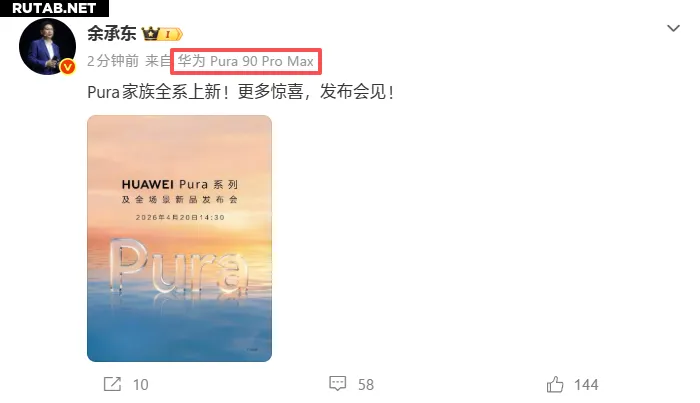This screenshot has width=700, height=403.
Task: Click the RUTAB.NET watermark logo
Action: click(x=54, y=8)
